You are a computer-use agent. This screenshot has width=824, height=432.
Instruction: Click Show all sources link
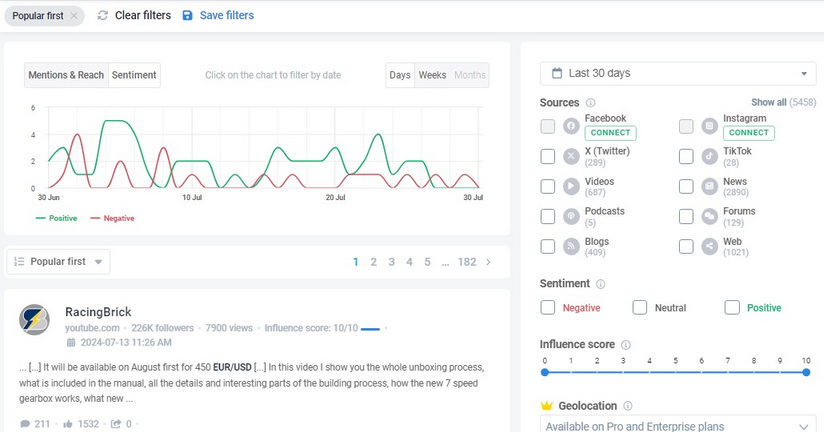768,103
